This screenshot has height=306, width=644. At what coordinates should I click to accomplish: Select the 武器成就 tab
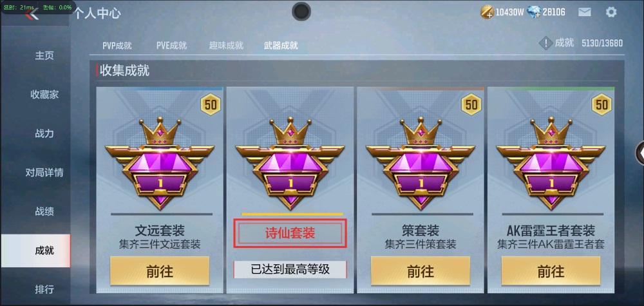[281, 46]
